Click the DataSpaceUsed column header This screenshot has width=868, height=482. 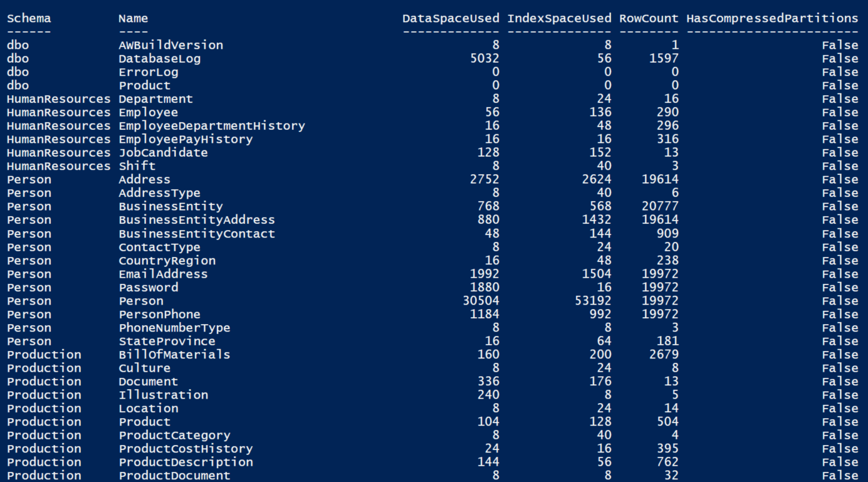pyautogui.click(x=451, y=19)
